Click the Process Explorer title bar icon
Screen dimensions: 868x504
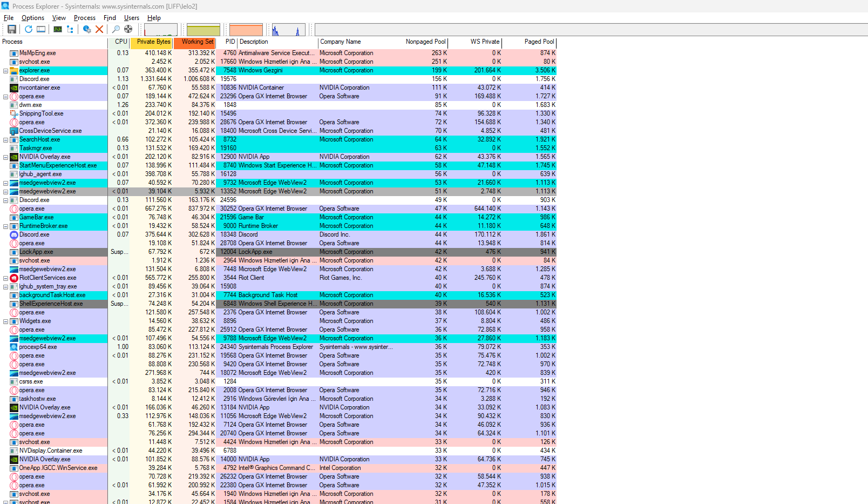(x=5, y=6)
